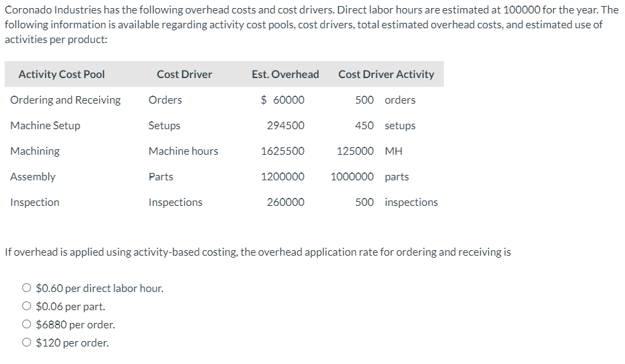
Task: Click the Ordering and Receiving row label
Action: [x=65, y=100]
